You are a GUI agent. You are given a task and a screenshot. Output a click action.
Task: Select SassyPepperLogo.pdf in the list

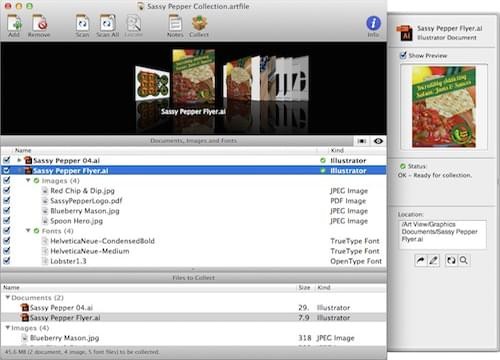coord(86,201)
